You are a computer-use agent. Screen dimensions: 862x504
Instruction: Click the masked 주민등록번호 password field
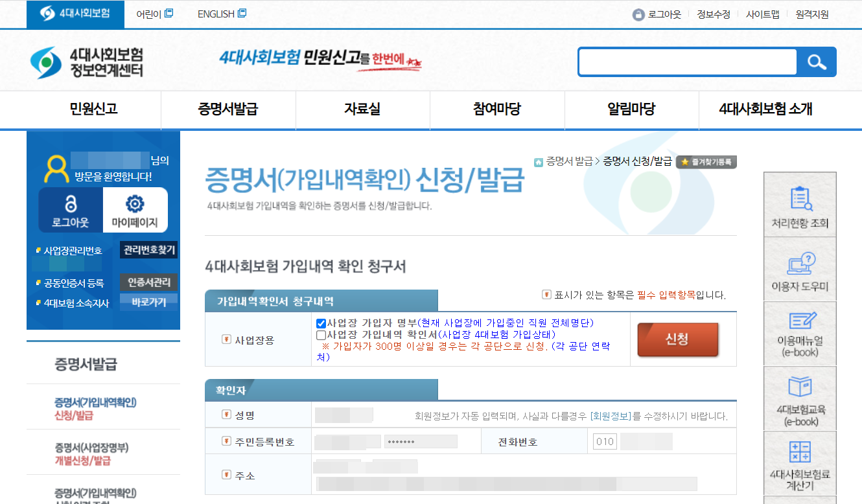pos(421,442)
